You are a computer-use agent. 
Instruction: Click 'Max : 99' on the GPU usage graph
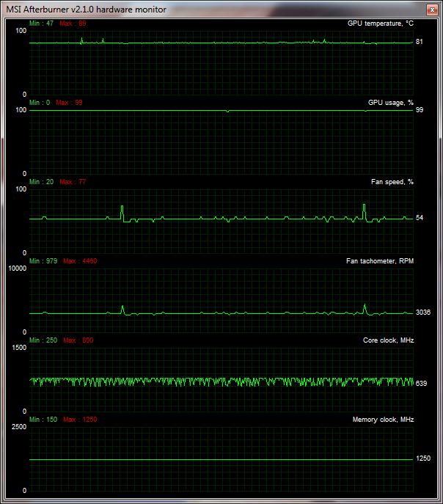tap(69, 103)
